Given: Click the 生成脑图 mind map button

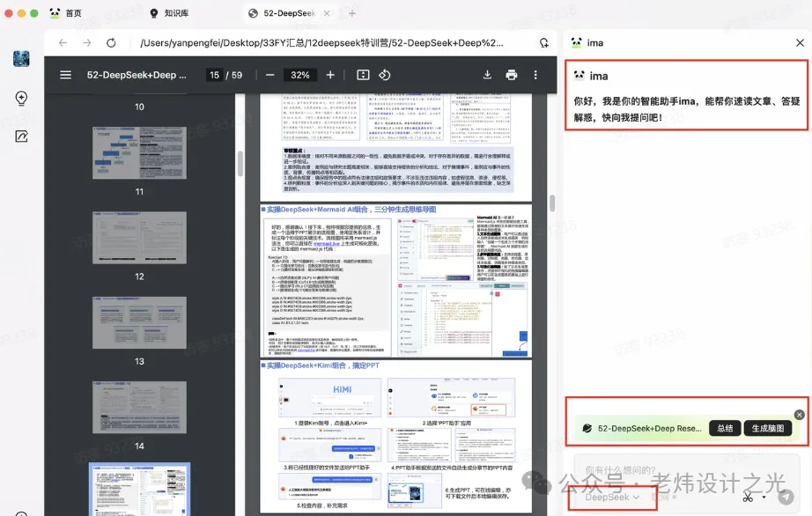Looking at the screenshot, I should pos(768,429).
